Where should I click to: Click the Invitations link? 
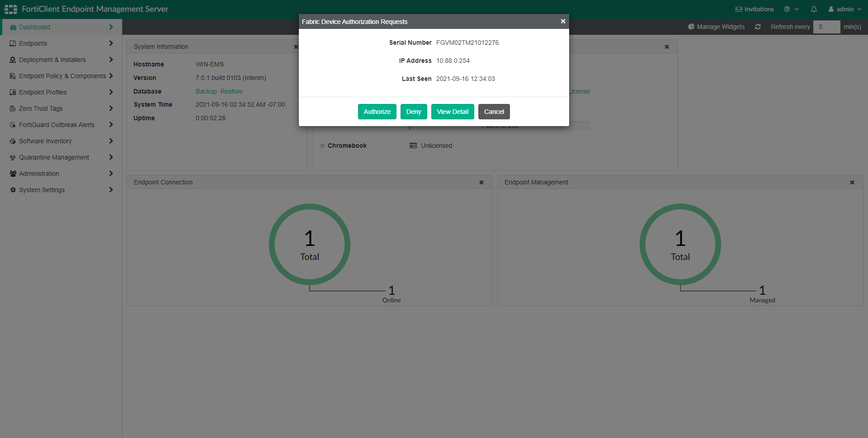pyautogui.click(x=755, y=9)
